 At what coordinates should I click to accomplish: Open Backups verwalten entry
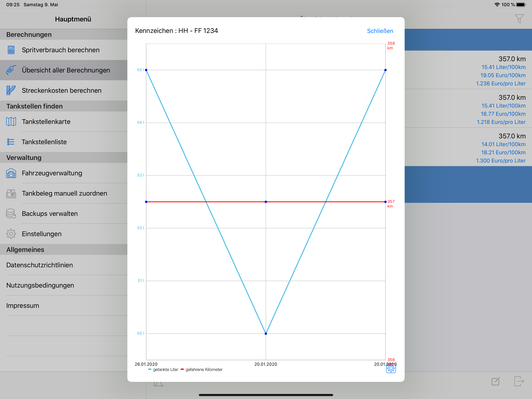(64, 214)
